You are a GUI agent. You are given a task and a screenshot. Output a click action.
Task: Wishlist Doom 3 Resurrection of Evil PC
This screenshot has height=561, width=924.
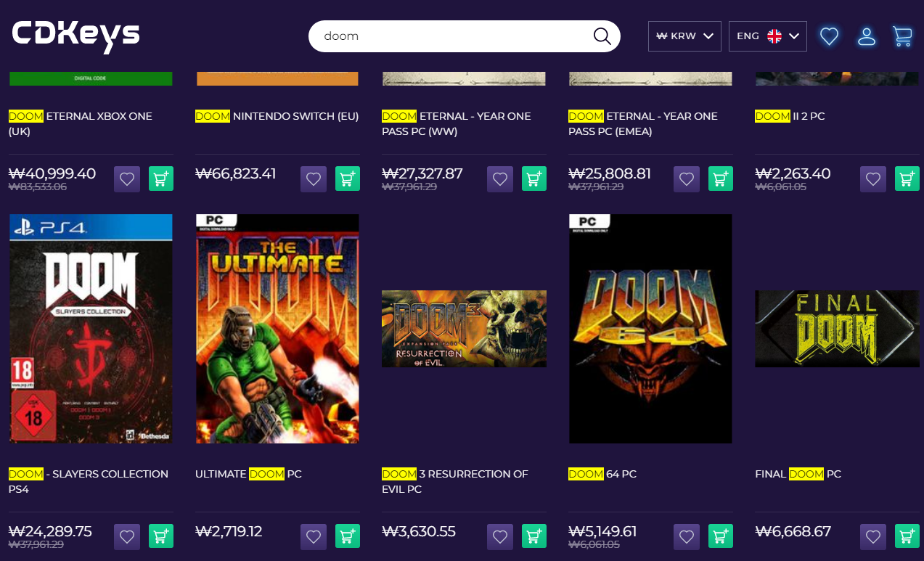point(500,536)
